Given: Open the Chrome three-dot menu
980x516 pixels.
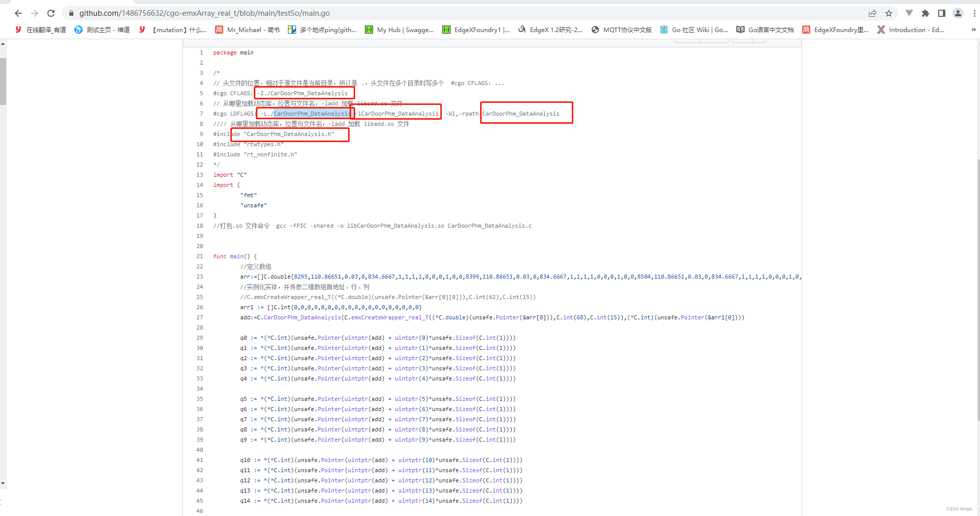Looking at the screenshot, I should click(974, 13).
